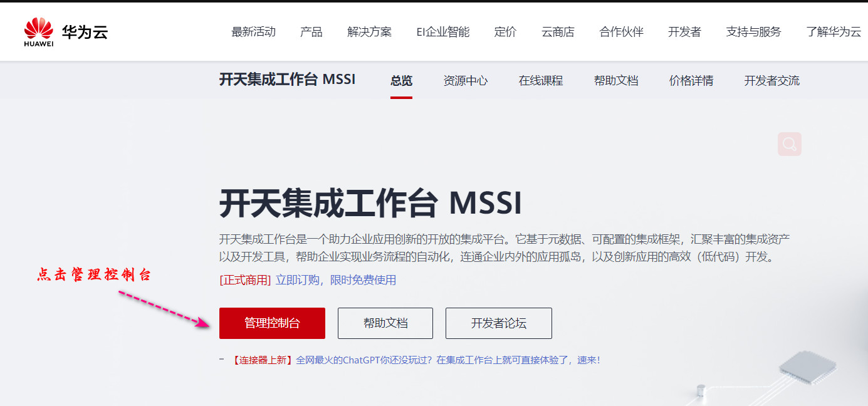This screenshot has height=406, width=868.
Task: Switch to the 总览 tab
Action: coord(401,81)
